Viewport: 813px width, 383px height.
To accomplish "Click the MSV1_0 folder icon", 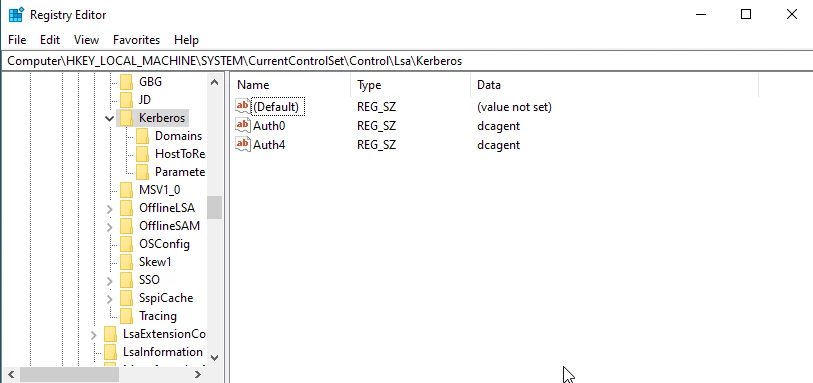I will [x=126, y=190].
